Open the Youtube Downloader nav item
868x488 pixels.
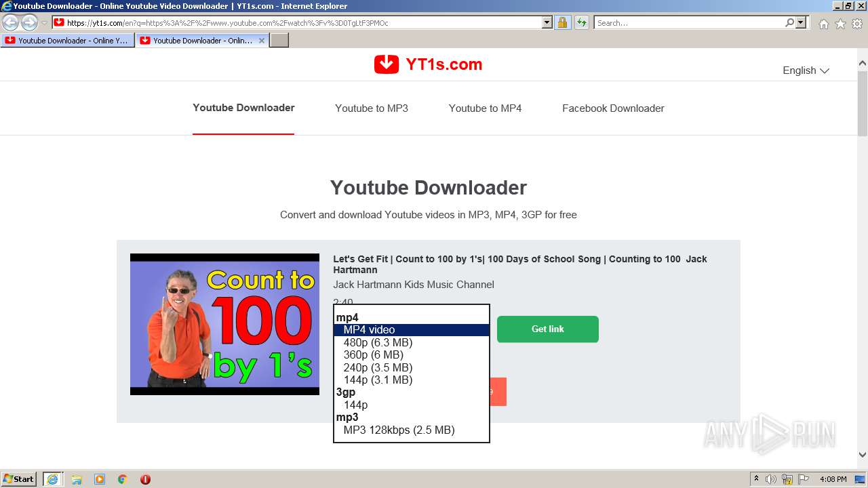tap(243, 108)
